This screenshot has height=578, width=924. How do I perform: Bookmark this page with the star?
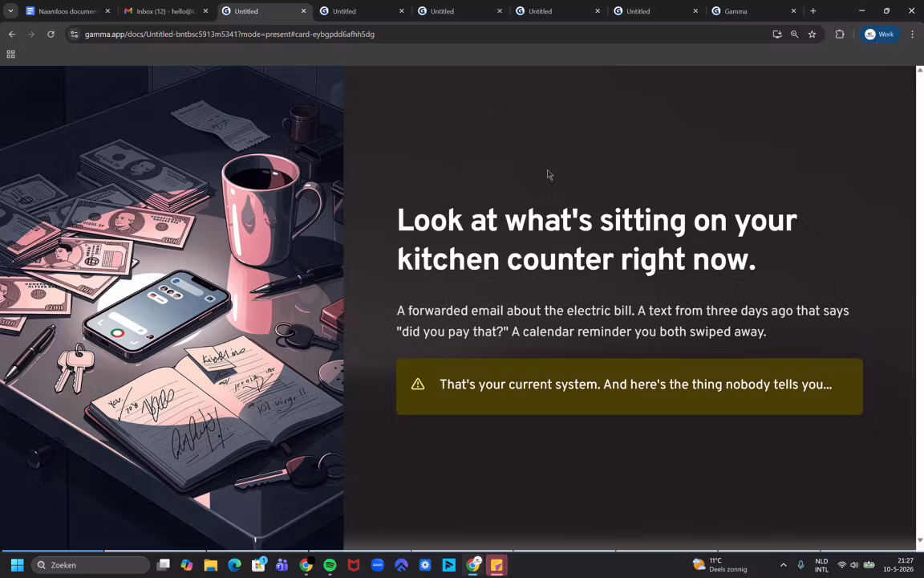(x=812, y=35)
